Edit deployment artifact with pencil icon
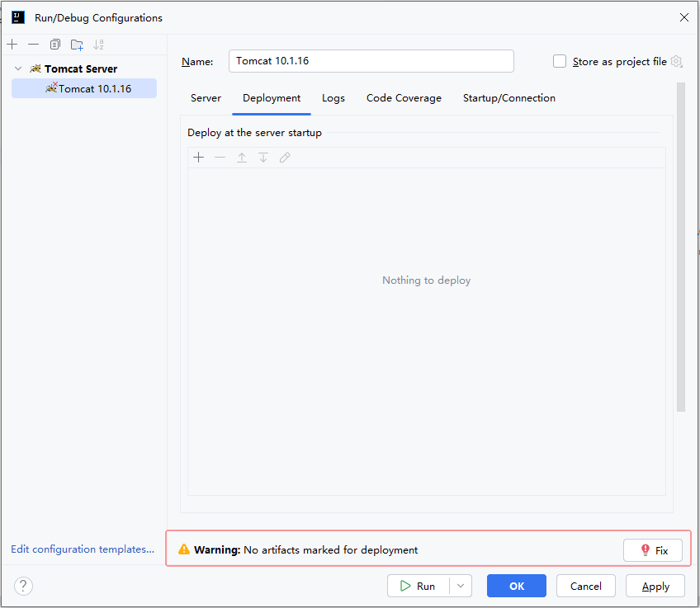The height and width of the screenshot is (608, 700). [285, 158]
